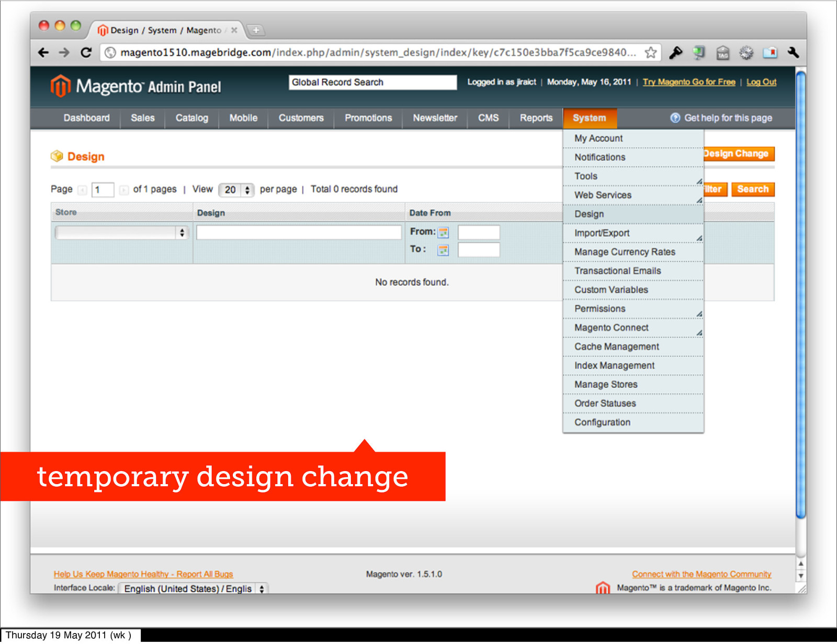This screenshot has width=837, height=644.
Task: Select Notifications from System menu
Action: 633,157
